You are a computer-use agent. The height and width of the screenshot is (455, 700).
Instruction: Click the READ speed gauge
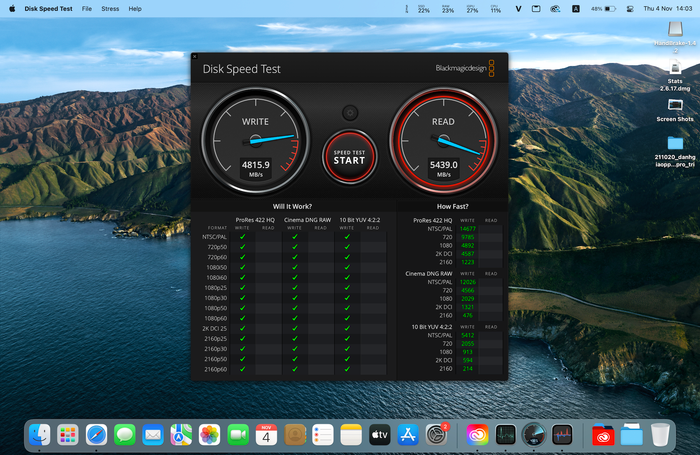pyautogui.click(x=443, y=141)
